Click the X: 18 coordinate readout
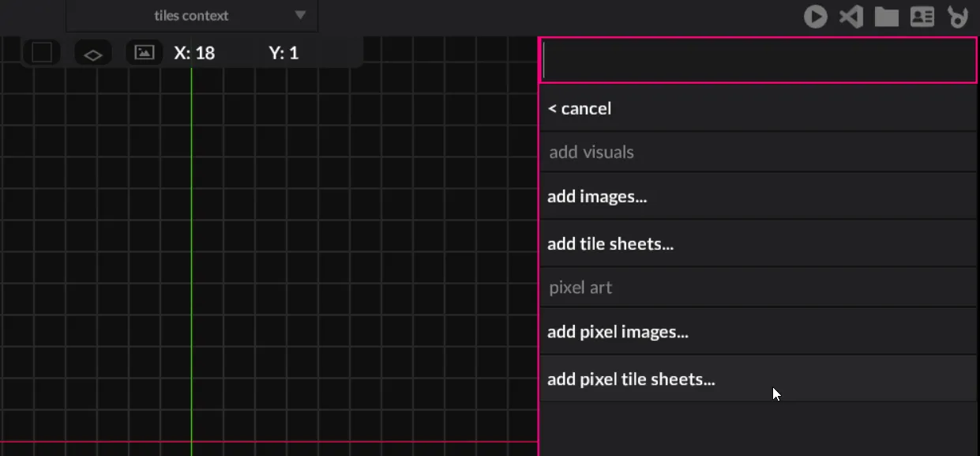The height and width of the screenshot is (456, 980). [194, 53]
